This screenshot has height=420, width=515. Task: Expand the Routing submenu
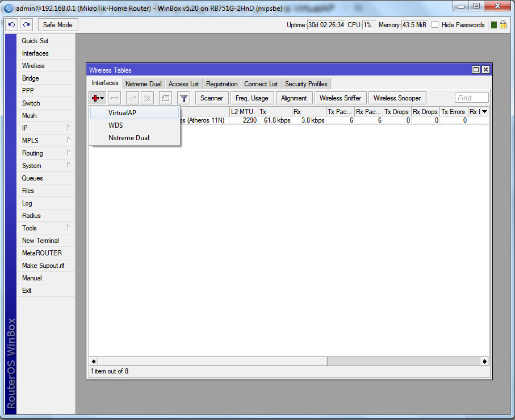pyautogui.click(x=45, y=153)
